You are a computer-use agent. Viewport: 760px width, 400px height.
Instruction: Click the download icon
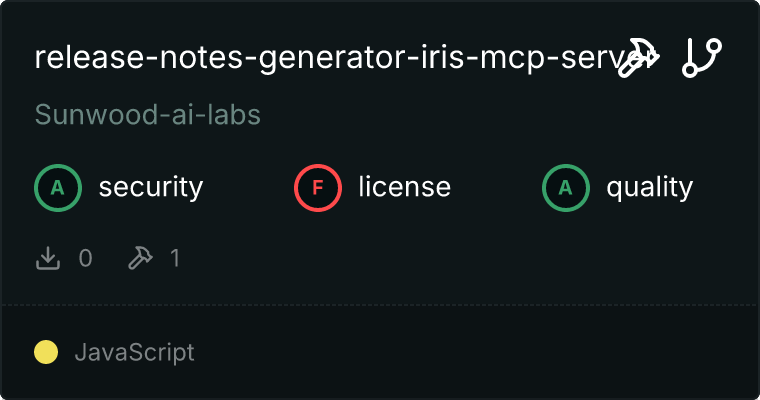48,258
